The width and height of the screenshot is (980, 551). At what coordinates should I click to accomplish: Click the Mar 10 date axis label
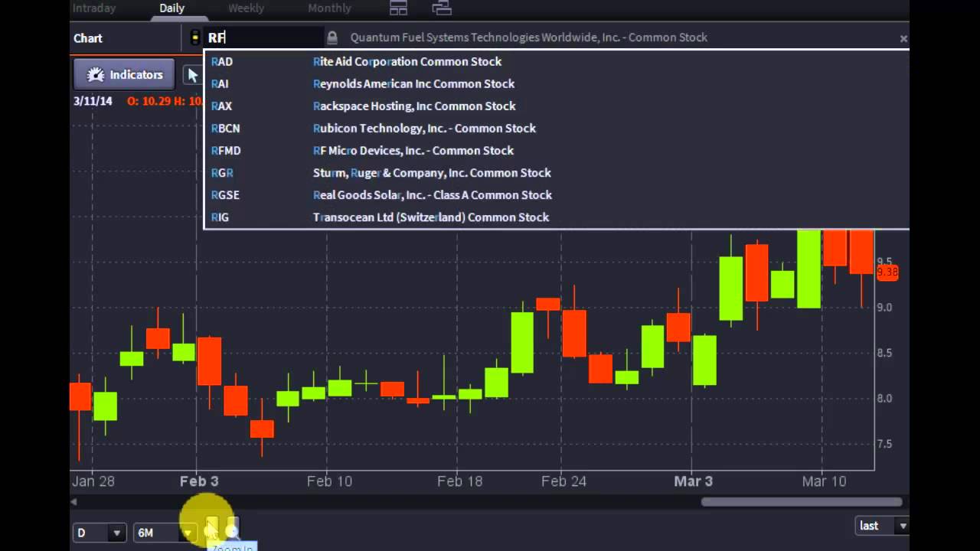[x=824, y=481]
